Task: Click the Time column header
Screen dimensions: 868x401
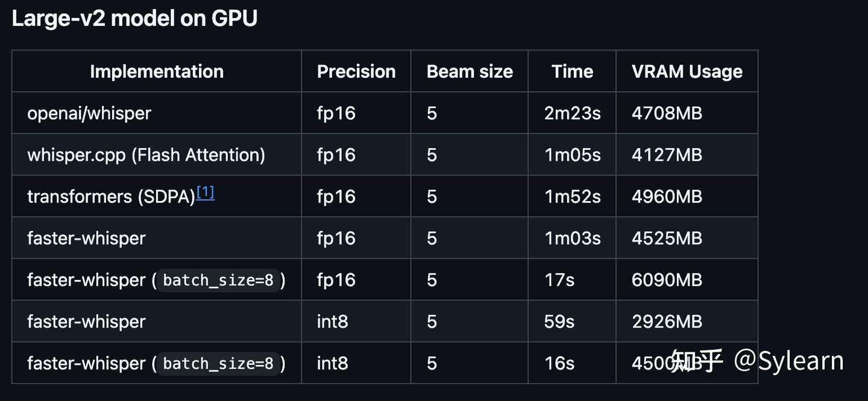Action: click(572, 72)
